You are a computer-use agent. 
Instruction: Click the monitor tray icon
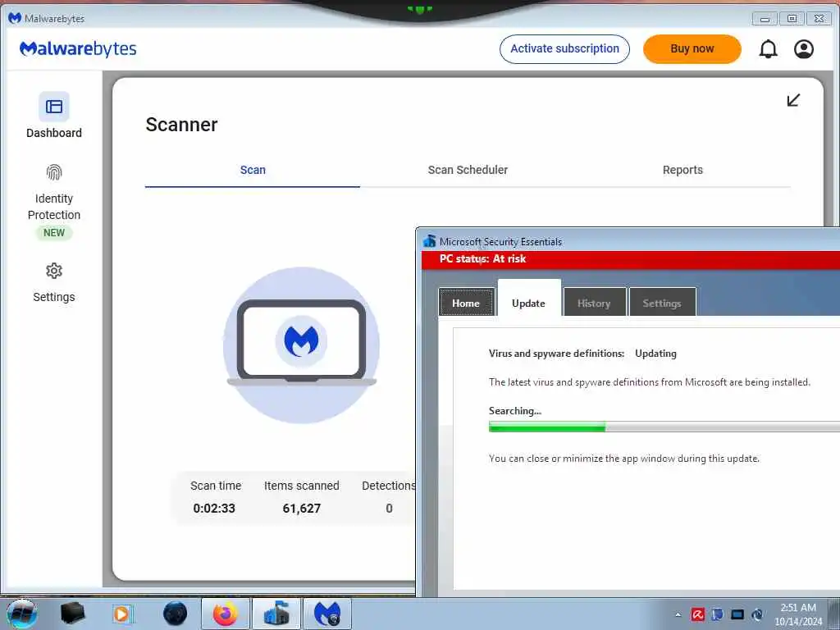click(x=737, y=614)
